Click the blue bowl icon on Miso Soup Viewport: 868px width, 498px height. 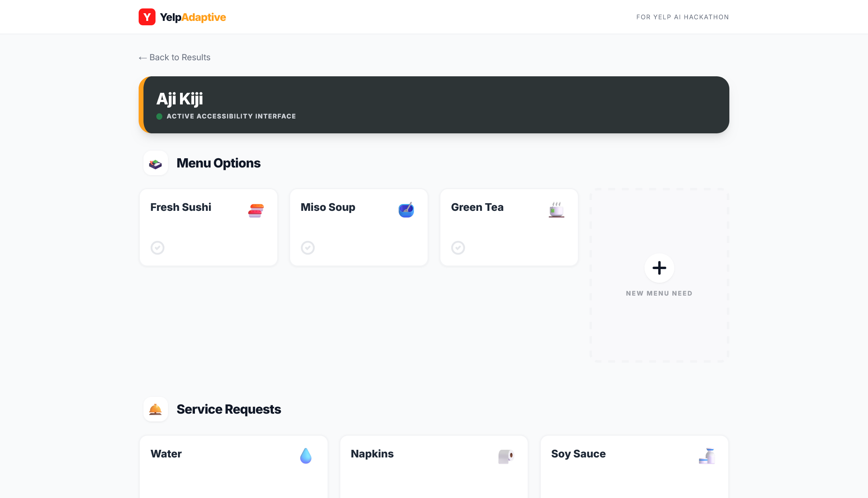(406, 210)
